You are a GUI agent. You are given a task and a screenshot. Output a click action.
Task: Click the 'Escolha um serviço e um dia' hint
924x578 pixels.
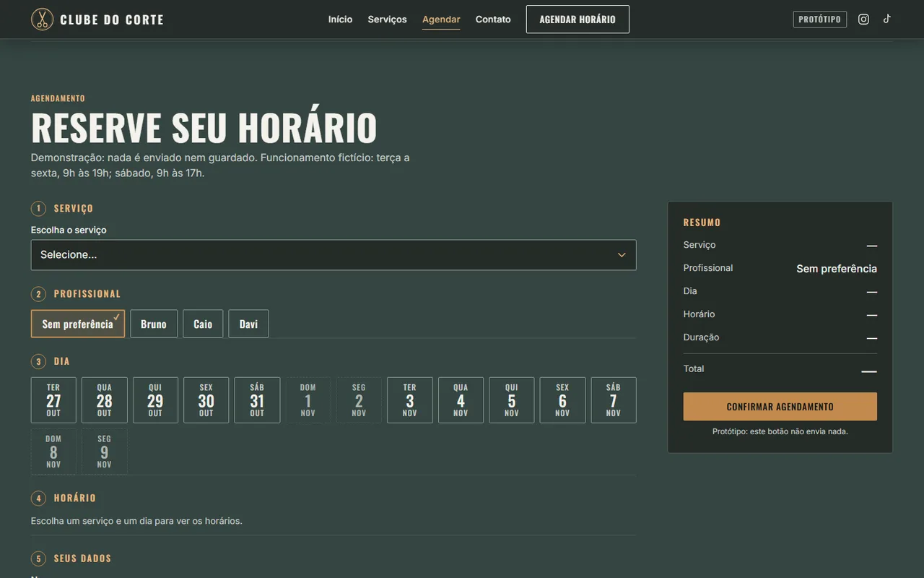[136, 521]
